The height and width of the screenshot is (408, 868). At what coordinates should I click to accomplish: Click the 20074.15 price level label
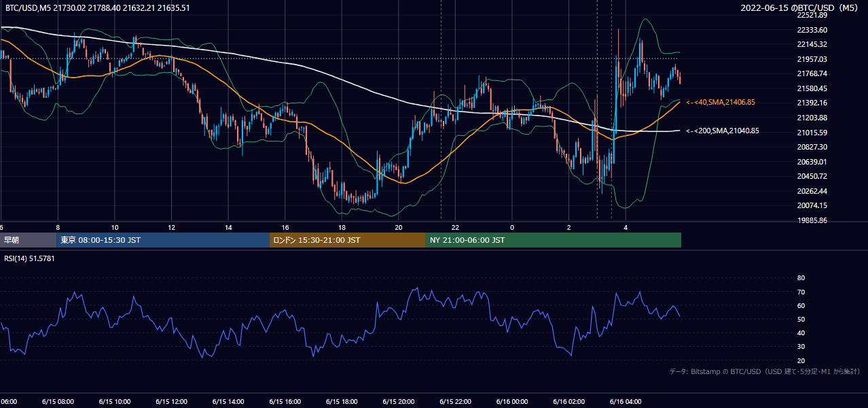click(x=812, y=205)
